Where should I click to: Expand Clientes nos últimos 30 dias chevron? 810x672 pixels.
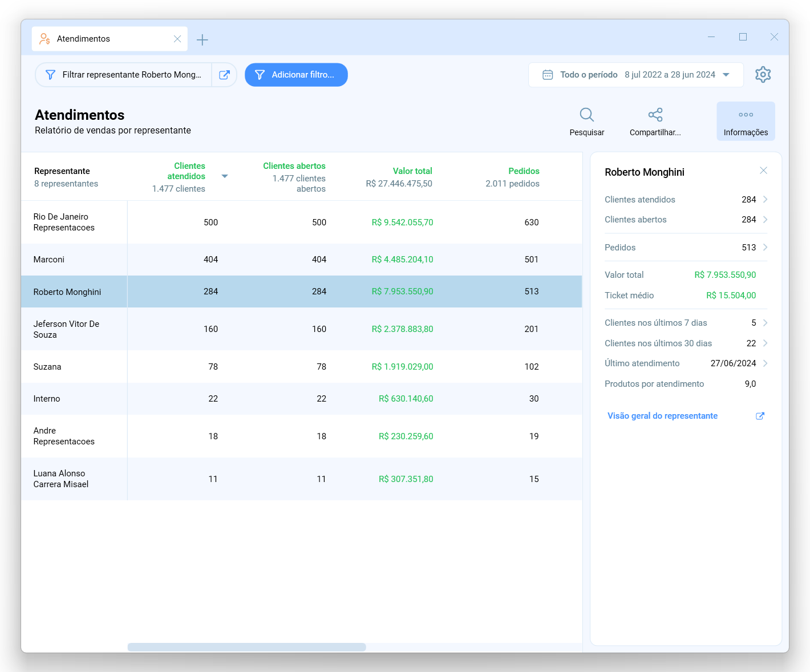click(x=765, y=343)
